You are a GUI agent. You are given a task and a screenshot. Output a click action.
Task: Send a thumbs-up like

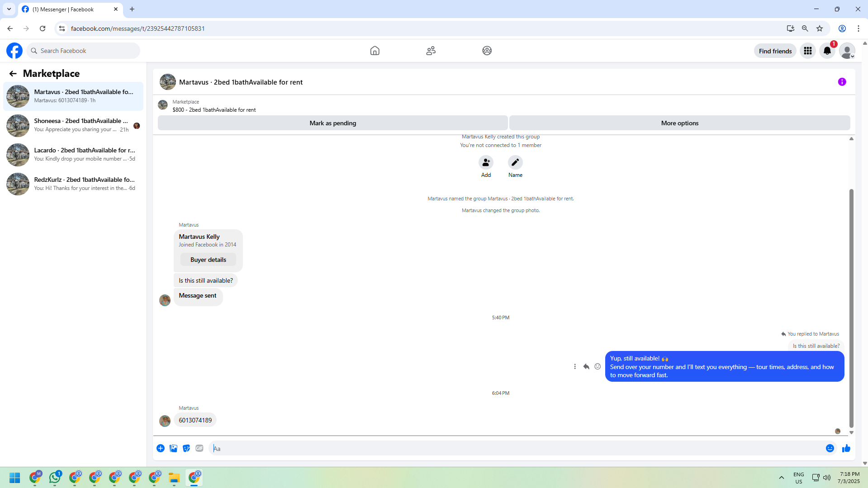pos(846,448)
